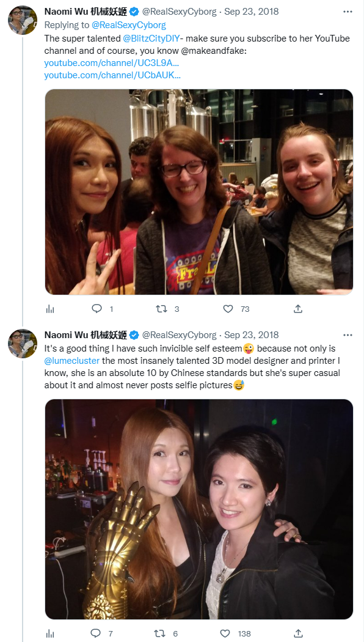
Task: Share the second tweet via share icon
Action: tap(298, 633)
